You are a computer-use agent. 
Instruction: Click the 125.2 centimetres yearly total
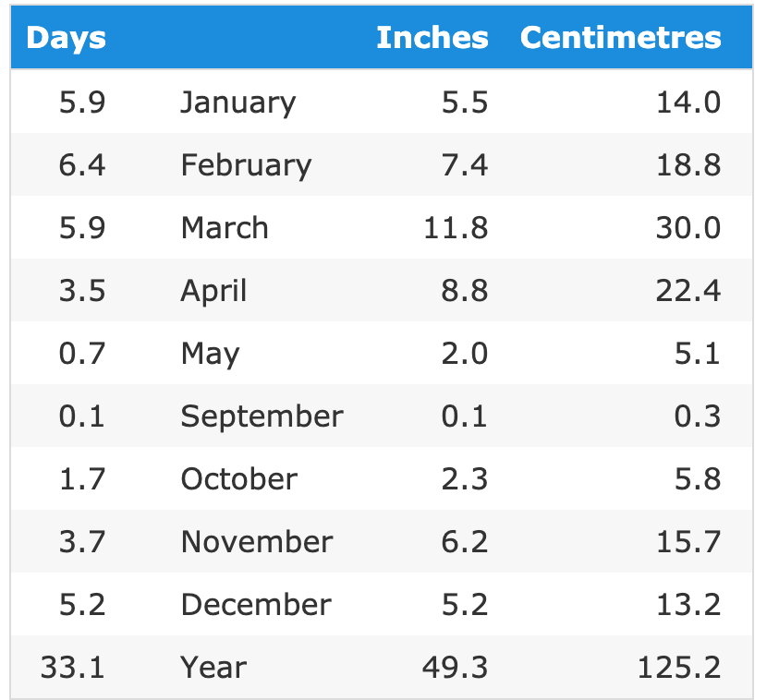coord(678,667)
